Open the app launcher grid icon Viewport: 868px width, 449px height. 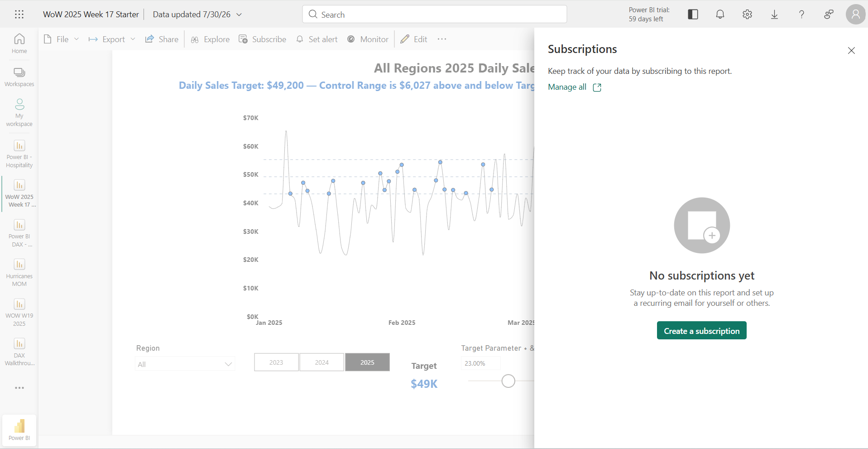click(19, 14)
